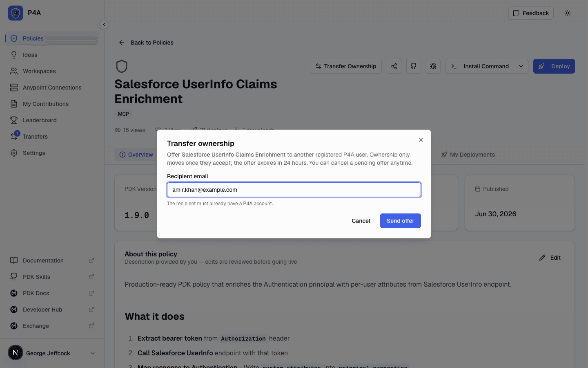Click the Developer Hub external link icon

(x=91, y=310)
